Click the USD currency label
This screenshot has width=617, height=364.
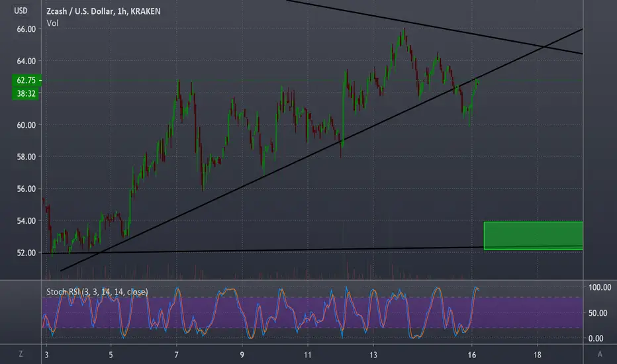tap(21, 11)
